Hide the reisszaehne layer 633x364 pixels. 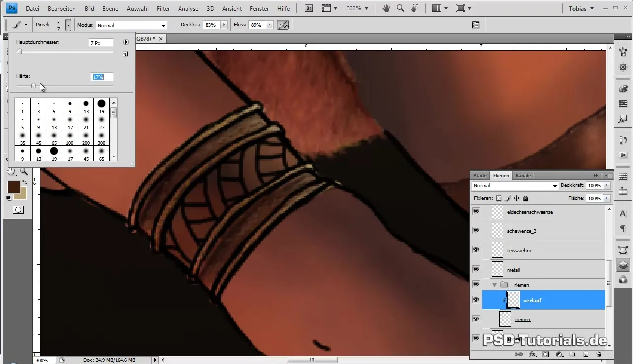coord(476,250)
